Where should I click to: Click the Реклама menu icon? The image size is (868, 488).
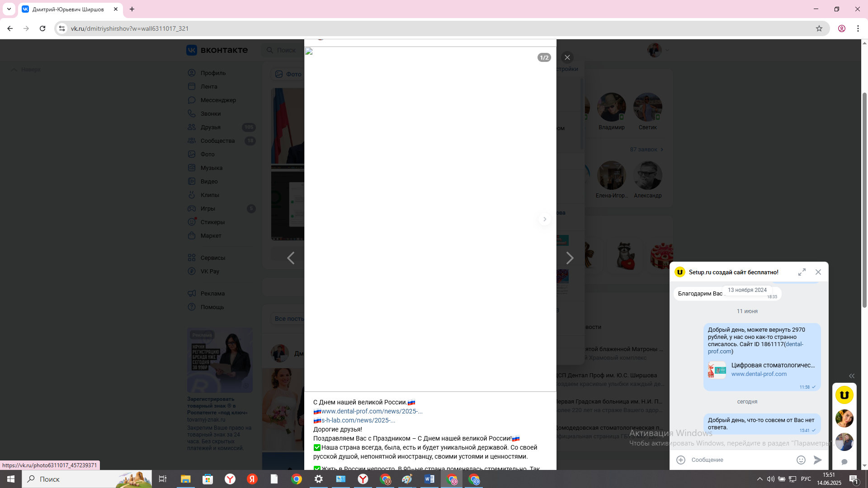pos(192,293)
